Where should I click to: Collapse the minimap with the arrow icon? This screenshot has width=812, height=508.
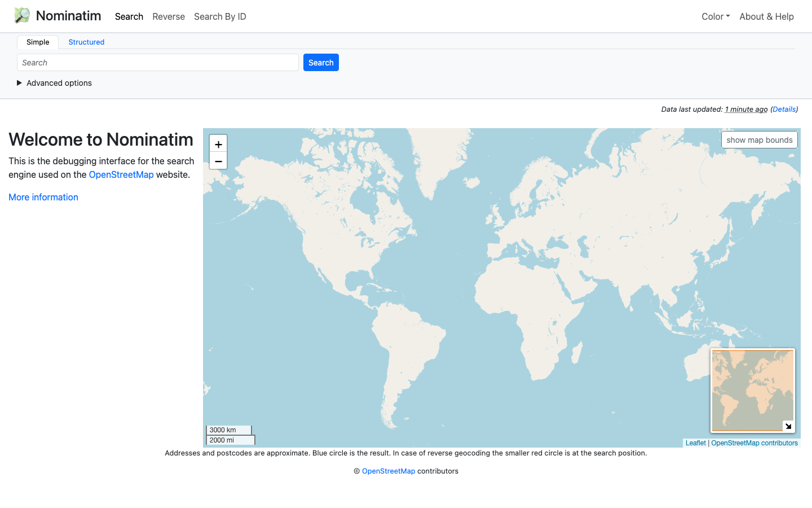coord(788,426)
